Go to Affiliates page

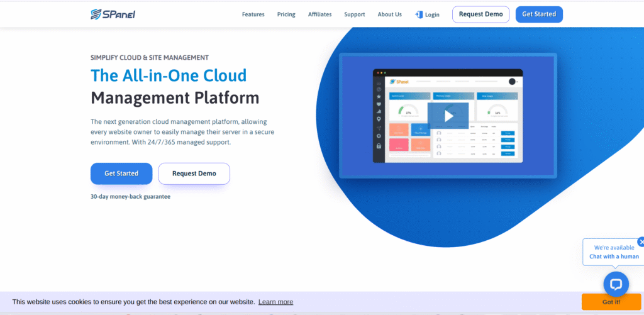(320, 14)
